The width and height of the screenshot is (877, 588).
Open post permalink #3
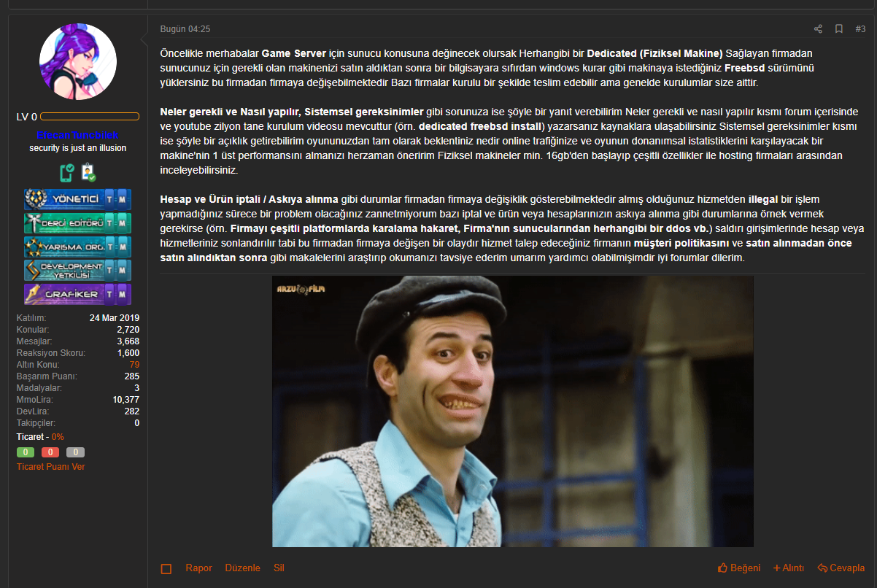point(860,29)
